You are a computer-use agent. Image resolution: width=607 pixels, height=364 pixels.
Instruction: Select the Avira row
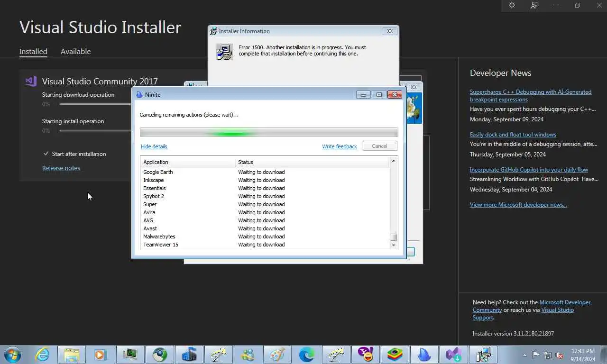point(265,212)
